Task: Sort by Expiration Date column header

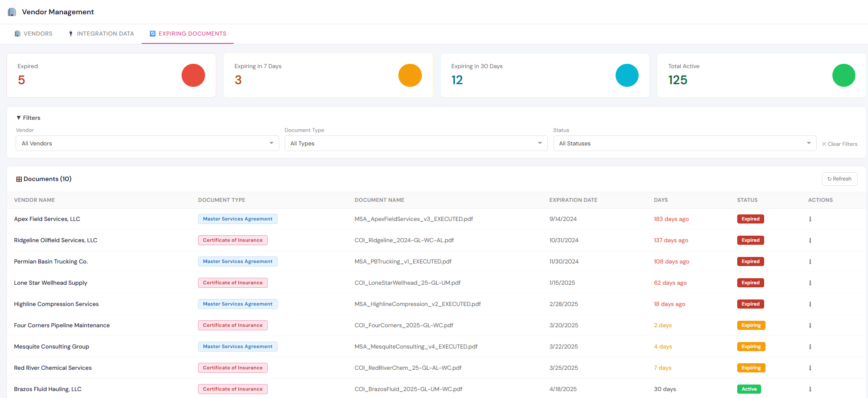Action: coord(573,200)
